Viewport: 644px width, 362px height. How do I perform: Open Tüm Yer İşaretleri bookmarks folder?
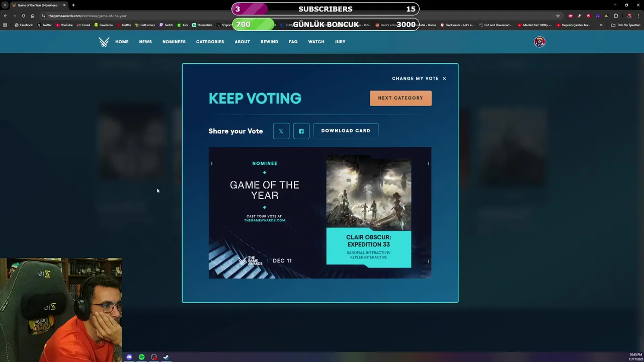(625, 25)
